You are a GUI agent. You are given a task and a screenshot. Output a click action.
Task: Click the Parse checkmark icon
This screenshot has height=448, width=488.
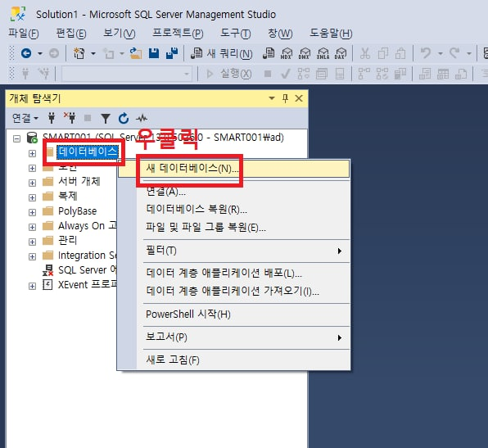click(286, 74)
